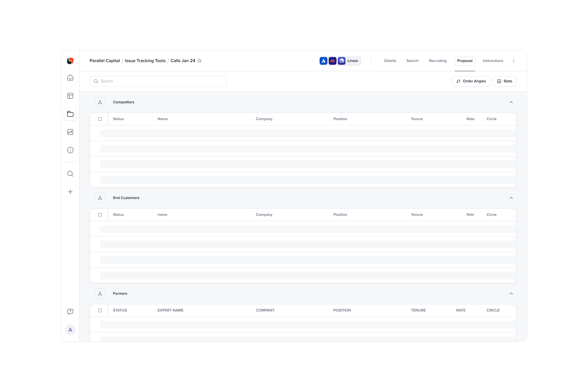Screen dimensions: 588x392
Task: Open the chart image sidebar icon
Action: click(x=70, y=132)
